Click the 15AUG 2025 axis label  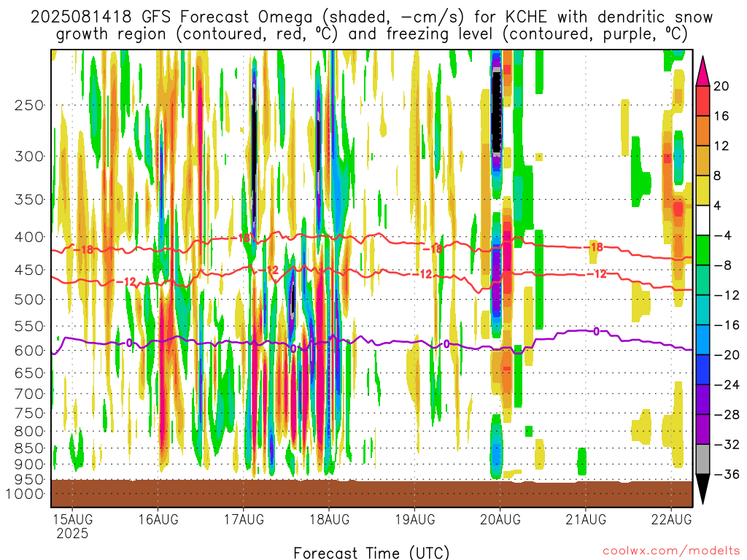click(x=72, y=526)
